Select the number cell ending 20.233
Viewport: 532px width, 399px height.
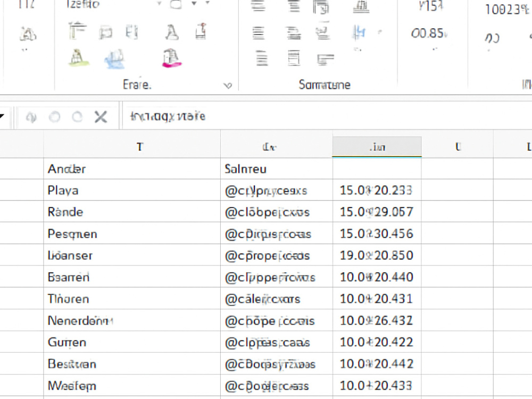[377, 190]
